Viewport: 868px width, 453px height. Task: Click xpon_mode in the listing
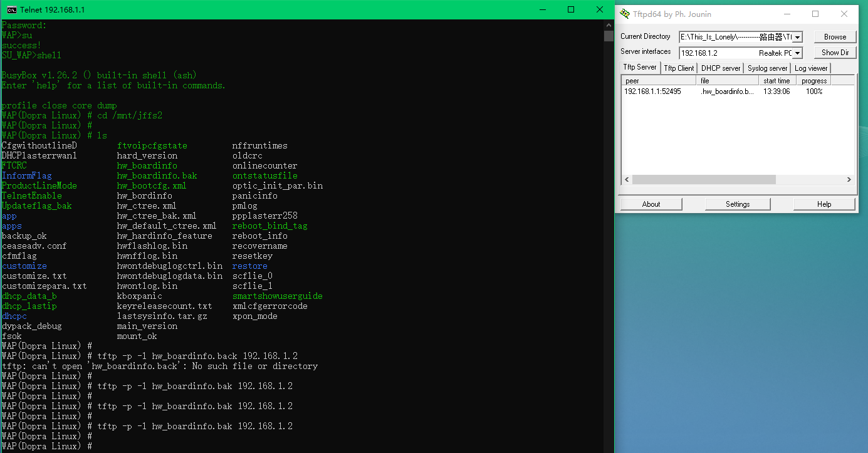coord(255,316)
